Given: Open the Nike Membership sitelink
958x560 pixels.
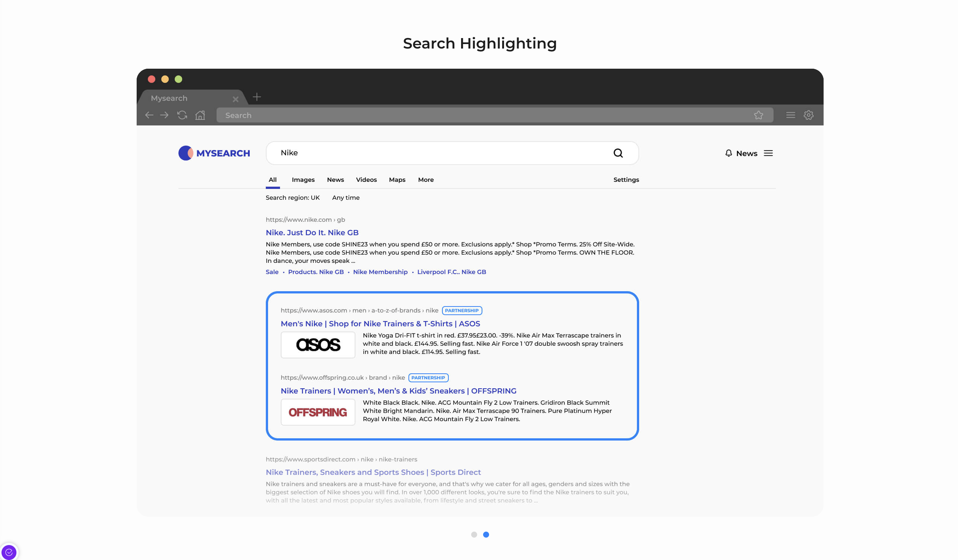Looking at the screenshot, I should pyautogui.click(x=380, y=272).
